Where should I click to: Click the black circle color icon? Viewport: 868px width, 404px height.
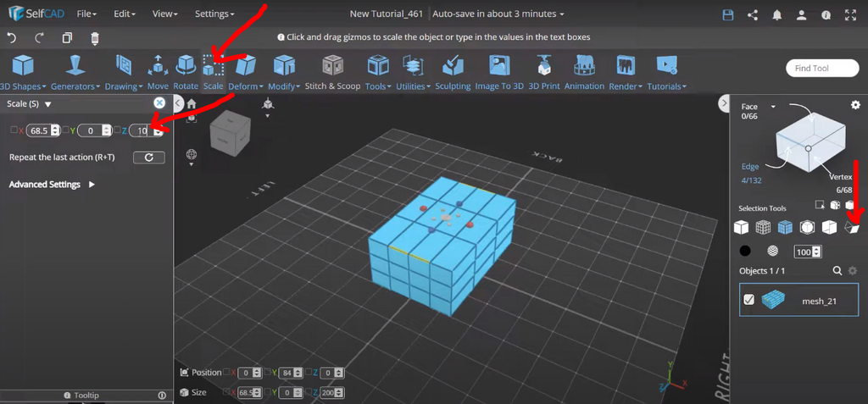coord(745,251)
